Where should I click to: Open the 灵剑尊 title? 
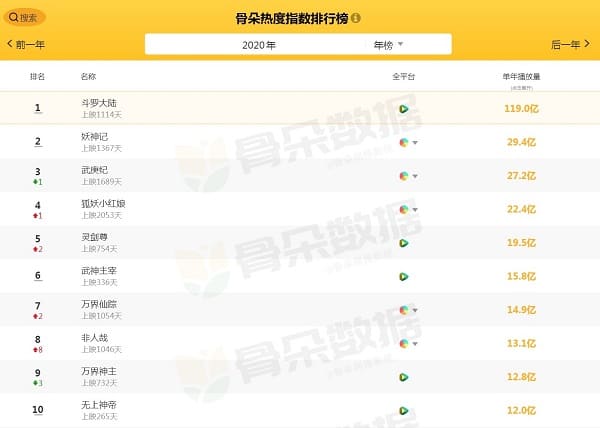[95, 237]
